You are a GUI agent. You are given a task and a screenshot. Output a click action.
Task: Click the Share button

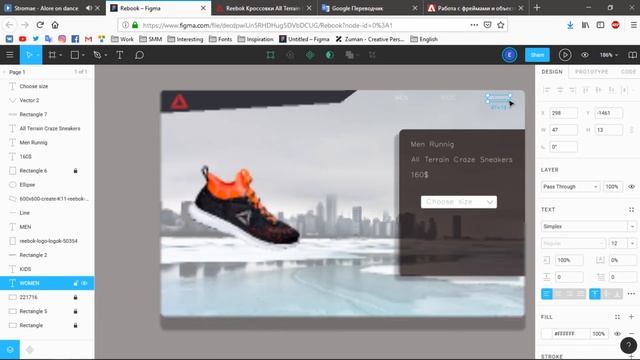coord(537,55)
